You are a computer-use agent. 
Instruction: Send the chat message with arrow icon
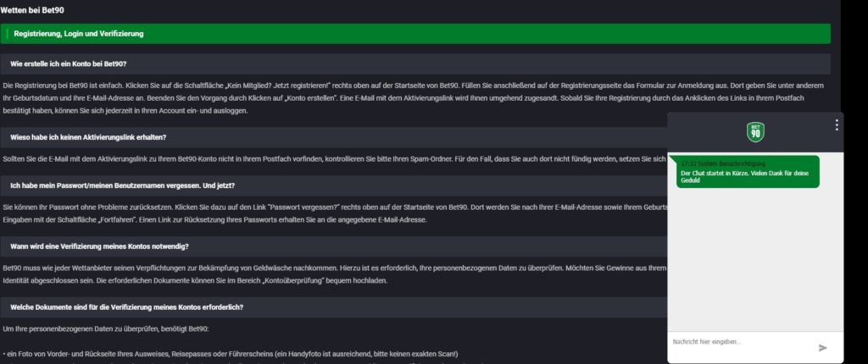(822, 347)
